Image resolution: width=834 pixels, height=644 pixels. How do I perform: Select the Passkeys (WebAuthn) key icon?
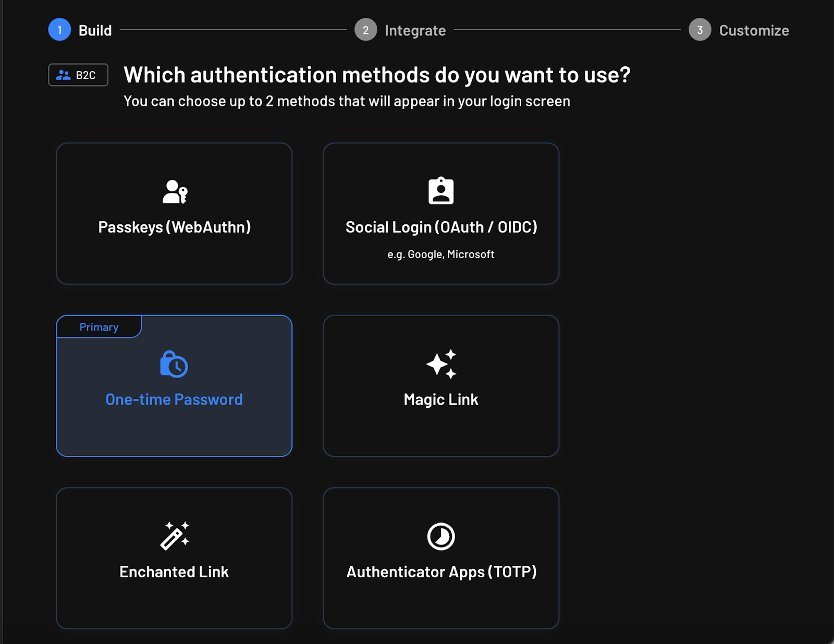pyautogui.click(x=174, y=193)
